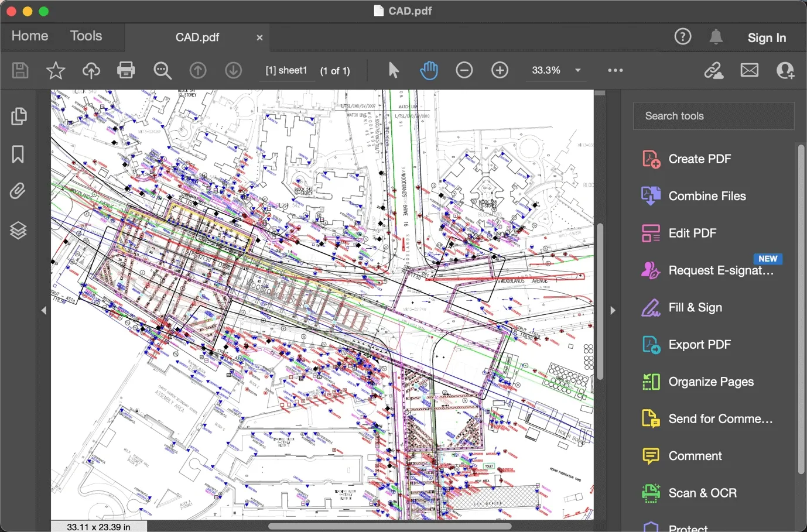Open the Tools tab
Viewport: 807px width, 532px height.
pyautogui.click(x=86, y=36)
